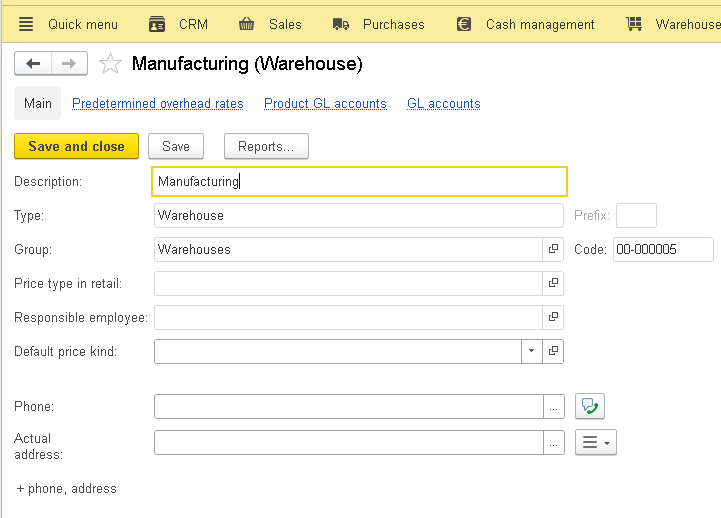Click the forward navigation arrow
The image size is (721, 518).
click(x=69, y=64)
